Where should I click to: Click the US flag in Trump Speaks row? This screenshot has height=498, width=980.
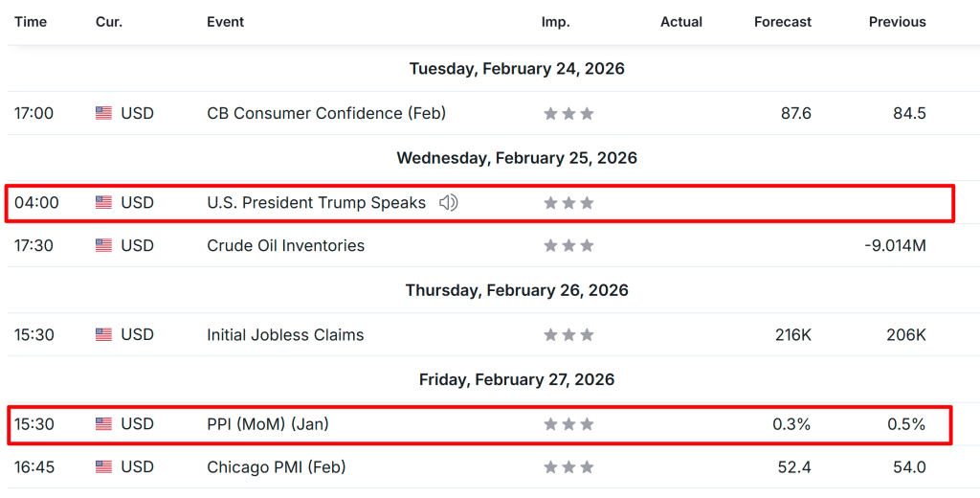pyautogui.click(x=103, y=203)
